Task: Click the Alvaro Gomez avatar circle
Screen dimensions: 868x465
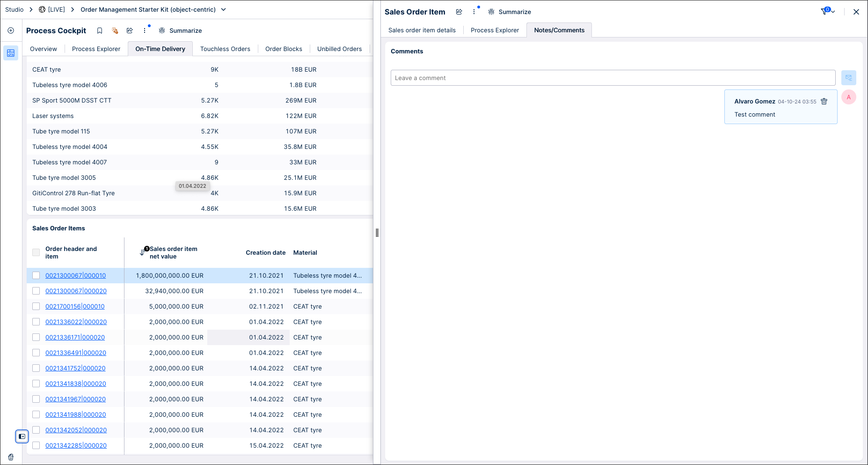Action: pyautogui.click(x=849, y=97)
